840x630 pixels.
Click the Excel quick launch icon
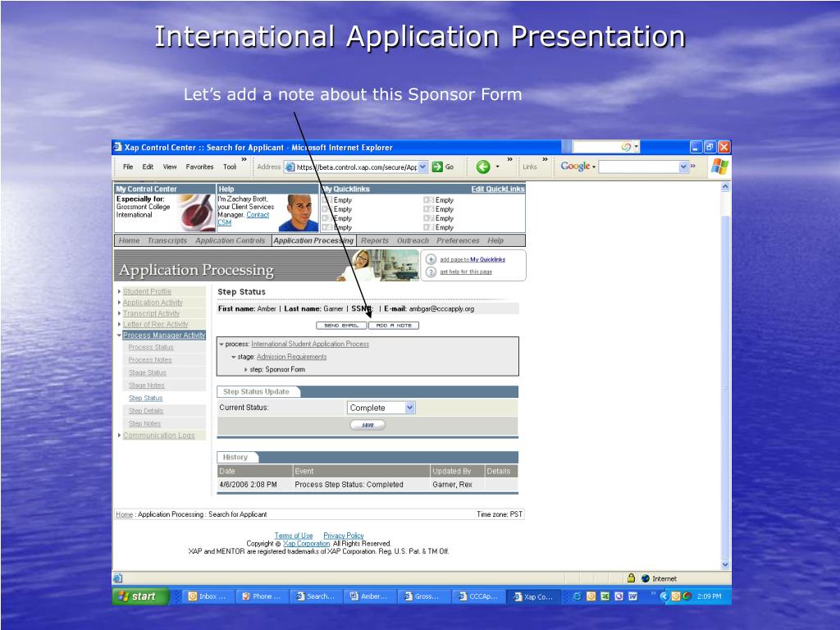click(605, 596)
